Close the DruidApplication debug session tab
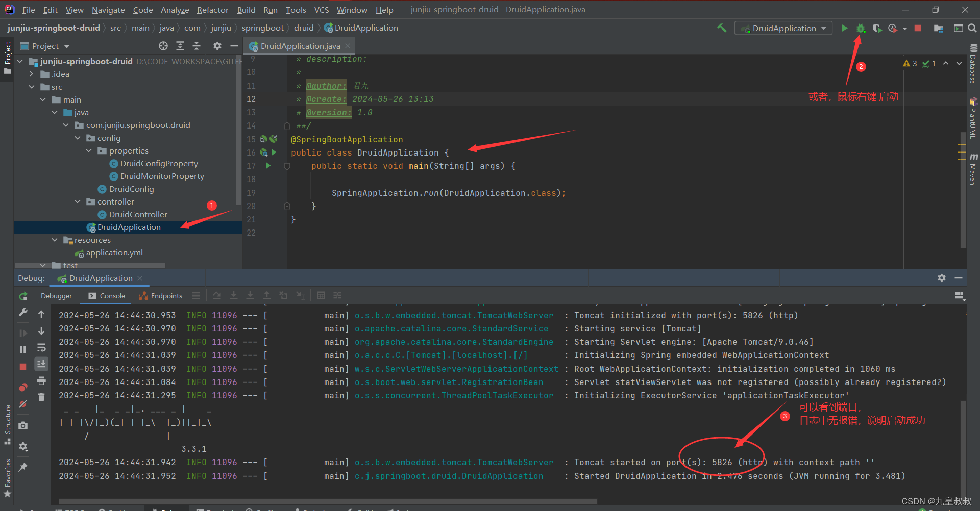The width and height of the screenshot is (980, 511). [x=140, y=278]
